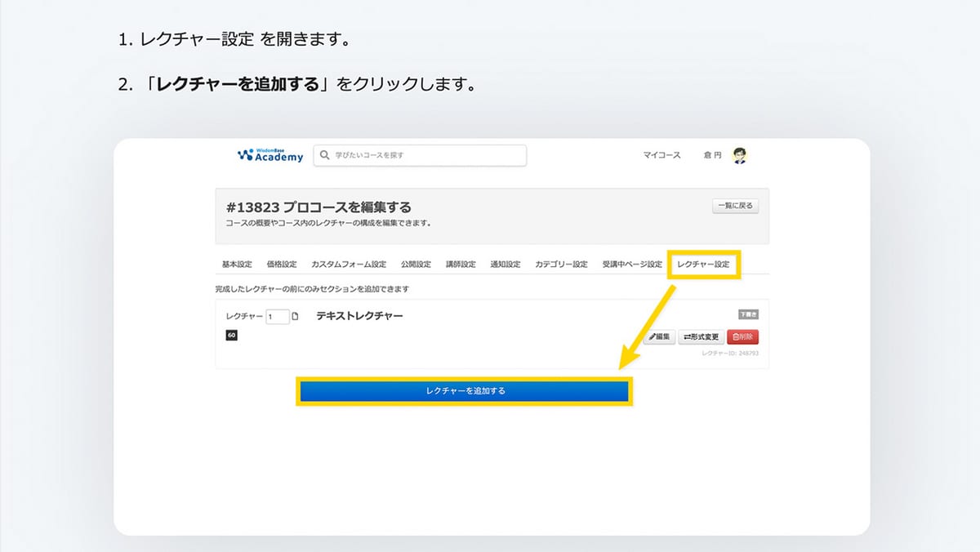Click the 下書き draft badge

click(x=749, y=314)
